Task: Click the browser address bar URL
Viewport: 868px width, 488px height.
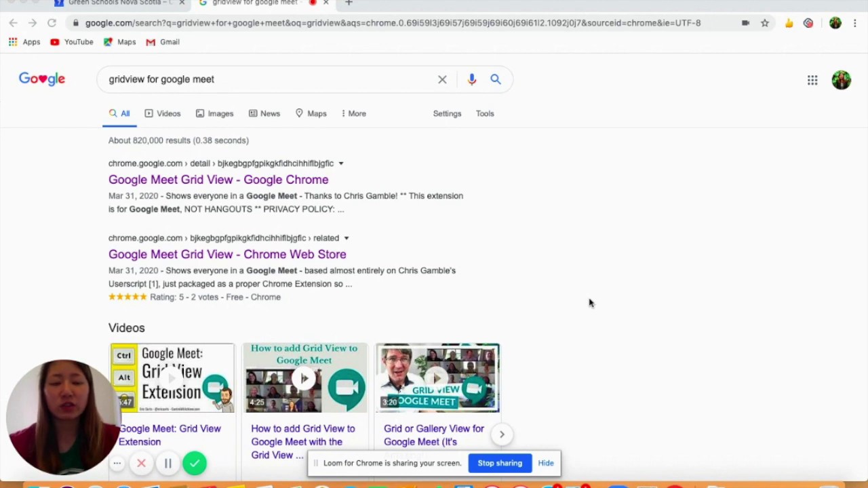Action: pos(393,23)
